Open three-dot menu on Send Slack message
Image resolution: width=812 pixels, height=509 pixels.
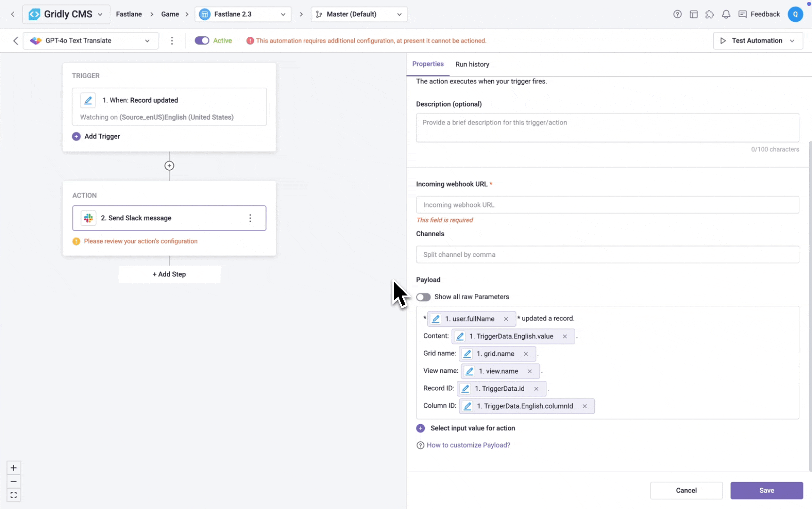pyautogui.click(x=250, y=218)
